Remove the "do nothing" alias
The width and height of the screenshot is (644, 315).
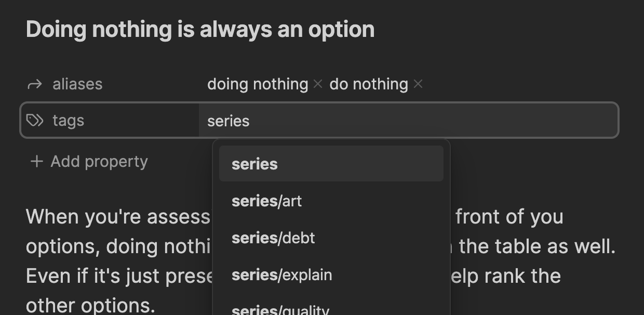tap(418, 84)
